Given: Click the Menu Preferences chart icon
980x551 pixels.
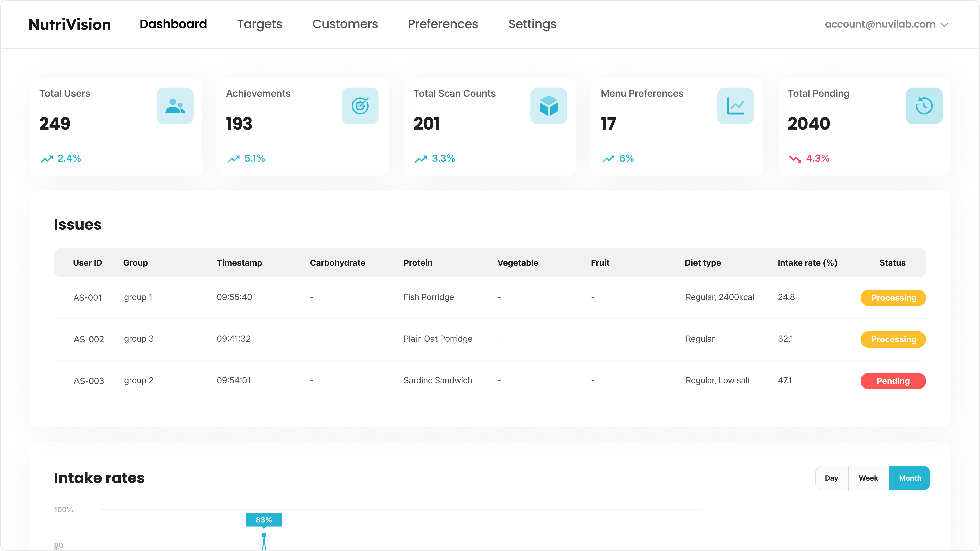Looking at the screenshot, I should pyautogui.click(x=735, y=106).
